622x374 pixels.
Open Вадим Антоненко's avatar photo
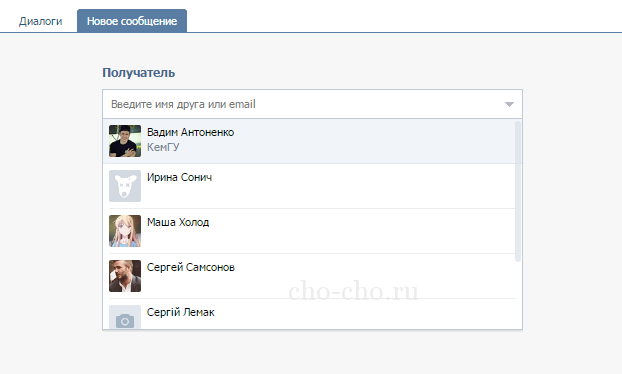[x=125, y=141]
